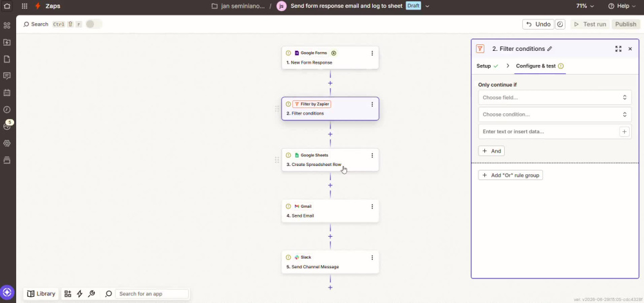Image resolution: width=644 pixels, height=303 pixels.
Task: Expand chevron beside Draft badge
Action: [428, 6]
